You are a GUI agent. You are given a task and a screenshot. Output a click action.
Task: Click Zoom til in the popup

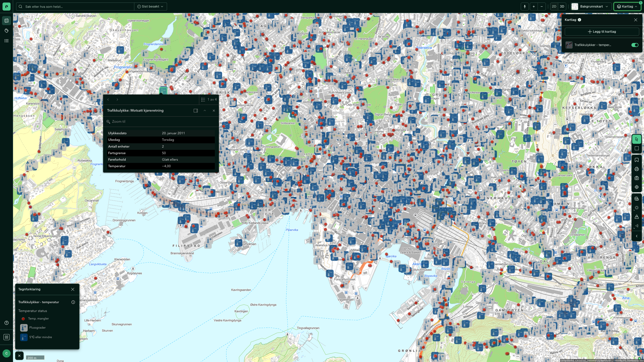[116, 122]
